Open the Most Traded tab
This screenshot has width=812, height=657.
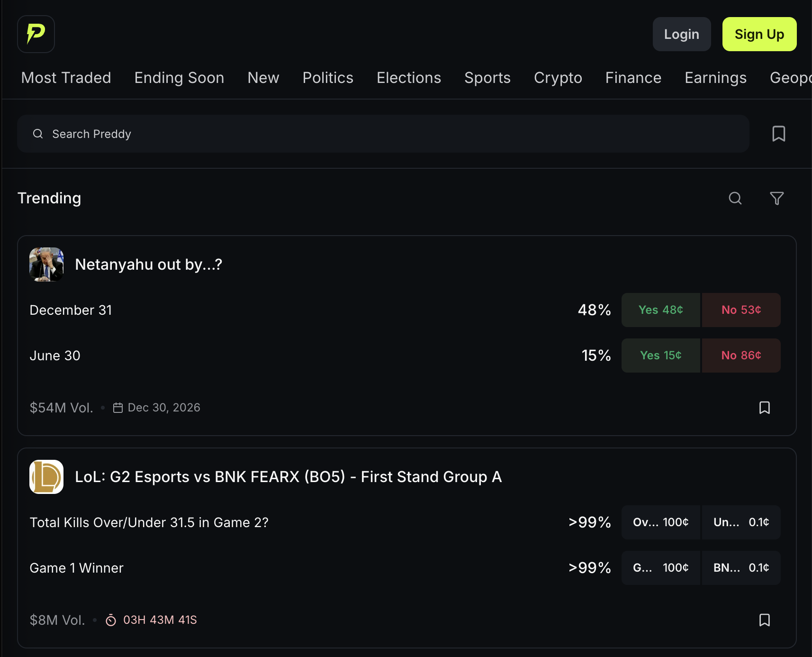[x=66, y=78]
